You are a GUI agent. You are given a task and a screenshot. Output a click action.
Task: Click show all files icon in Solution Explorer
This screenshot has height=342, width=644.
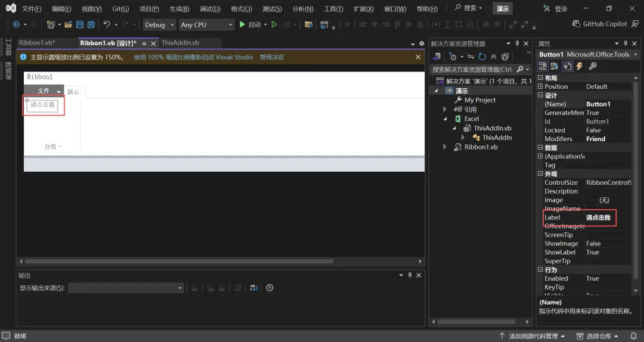pyautogui.click(x=505, y=57)
